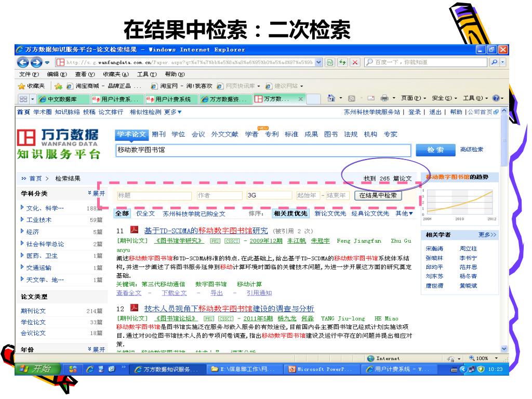Click the compatibility view icon beside address bar

click(330, 62)
